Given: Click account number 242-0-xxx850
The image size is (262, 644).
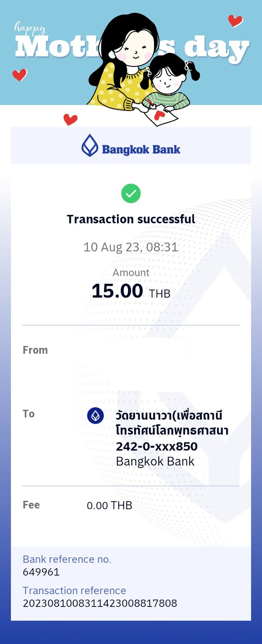Looking at the screenshot, I should point(157,446).
